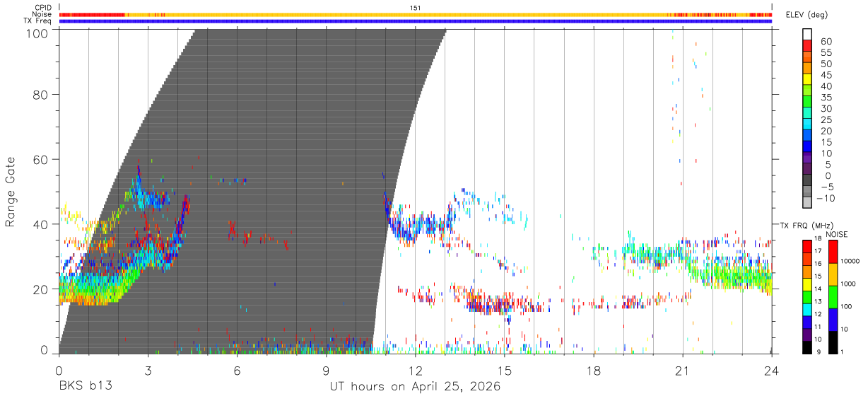868x401 pixels.
Task: Click the CPID value '151'
Action: (416, 8)
